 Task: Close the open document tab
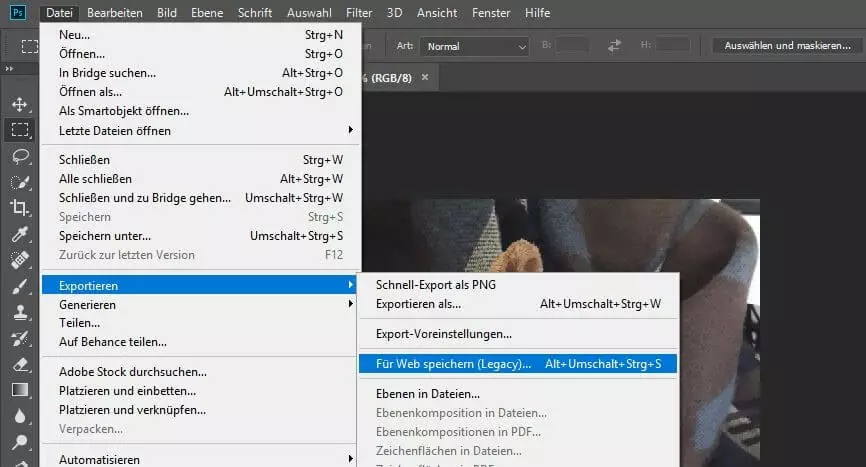[x=425, y=77]
